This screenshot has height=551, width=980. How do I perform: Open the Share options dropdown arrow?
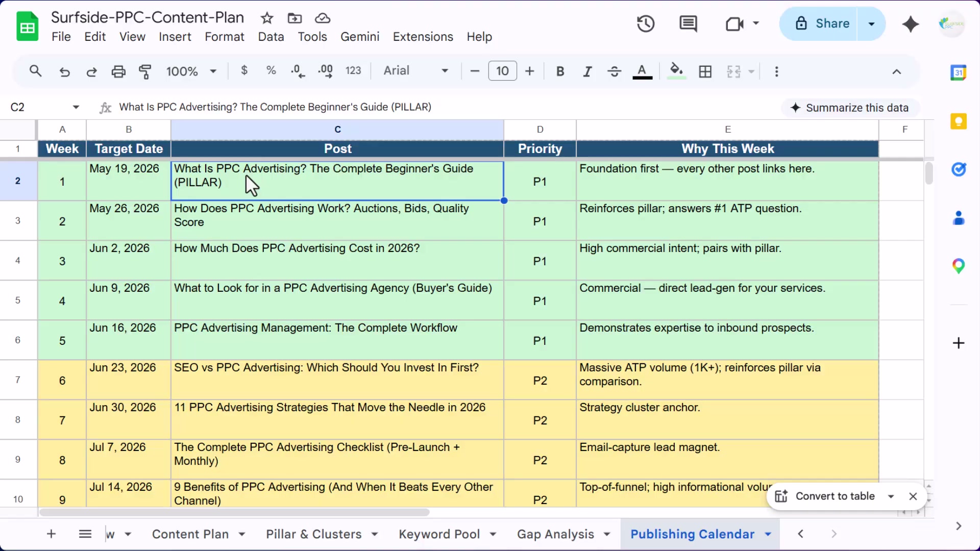tap(871, 23)
